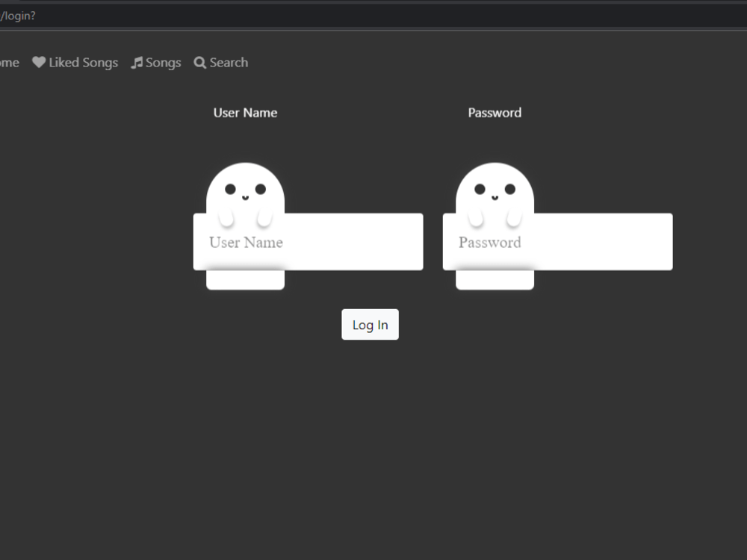The image size is (747, 560).
Task: Open the Liked Songs page
Action: click(x=82, y=62)
